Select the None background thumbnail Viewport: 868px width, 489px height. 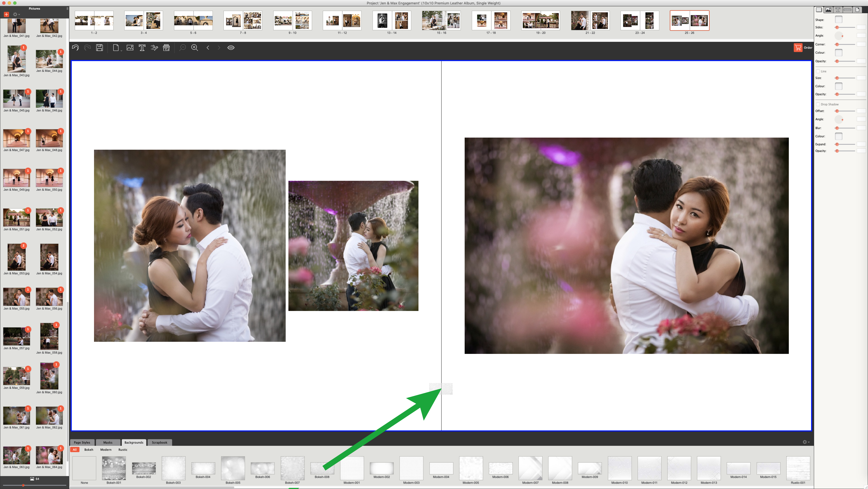click(x=84, y=468)
